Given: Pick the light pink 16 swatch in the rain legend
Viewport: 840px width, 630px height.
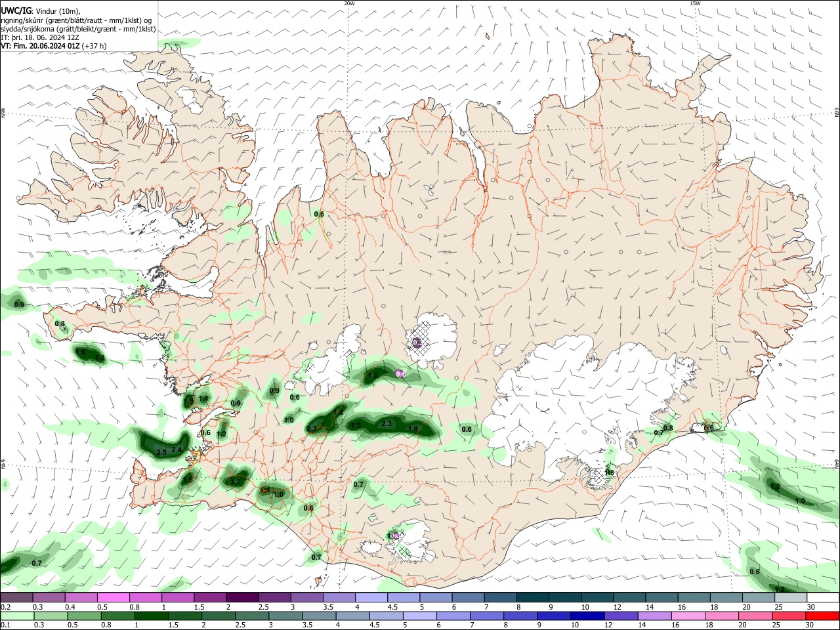Looking at the screenshot, I should click(688, 616).
